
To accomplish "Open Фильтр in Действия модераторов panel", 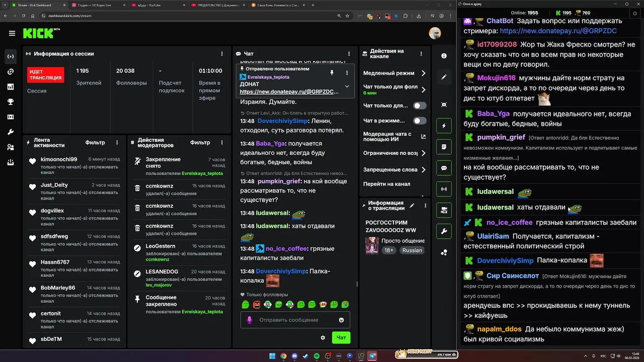I will 200,142.
